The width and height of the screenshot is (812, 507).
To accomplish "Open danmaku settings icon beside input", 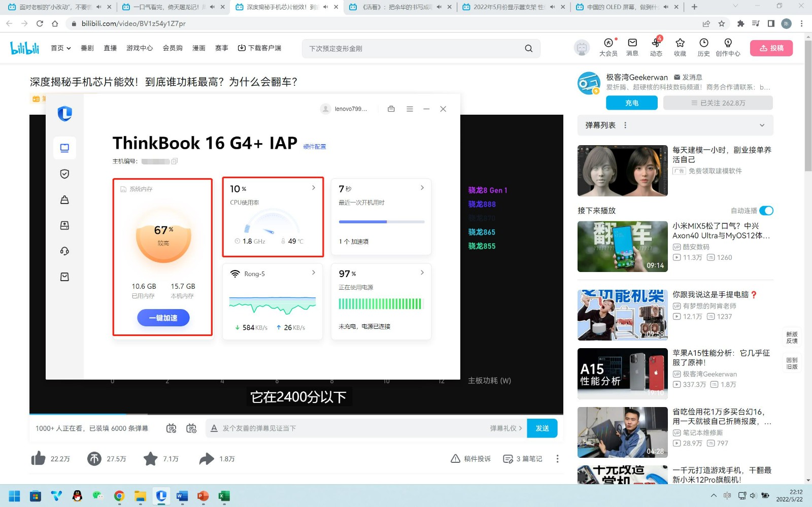I will (x=191, y=428).
